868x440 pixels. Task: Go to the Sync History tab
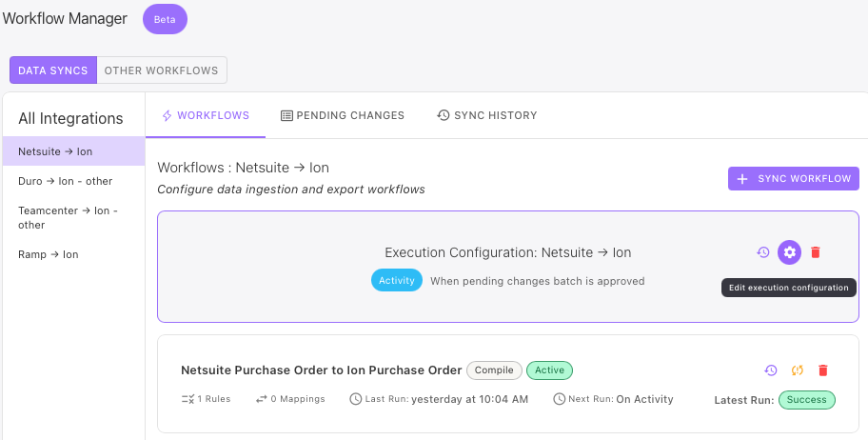(x=487, y=115)
